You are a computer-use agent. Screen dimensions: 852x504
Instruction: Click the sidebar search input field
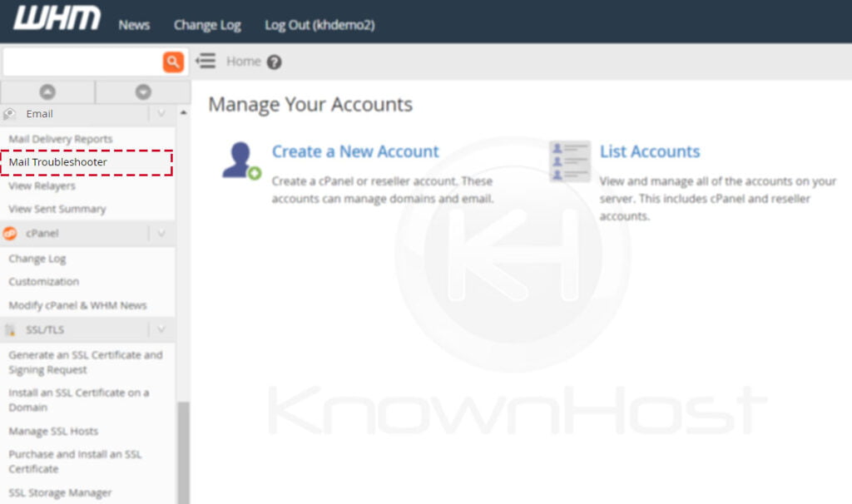[82, 62]
